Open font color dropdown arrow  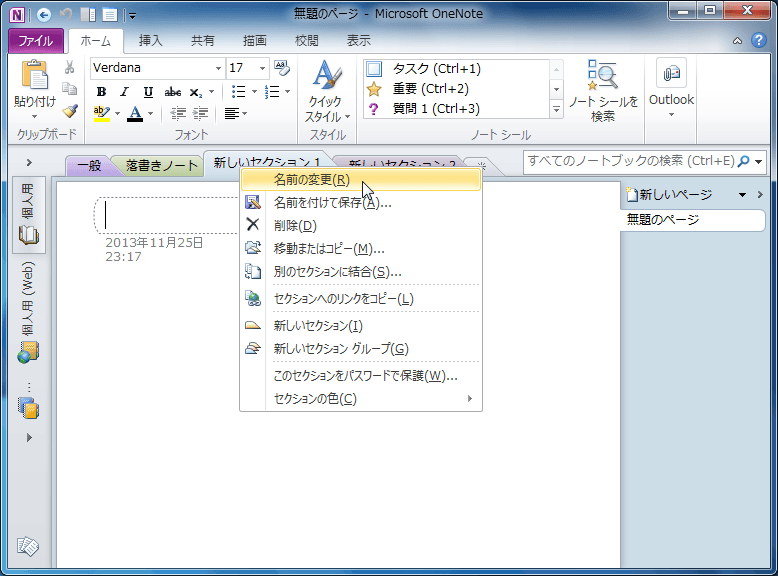150,114
